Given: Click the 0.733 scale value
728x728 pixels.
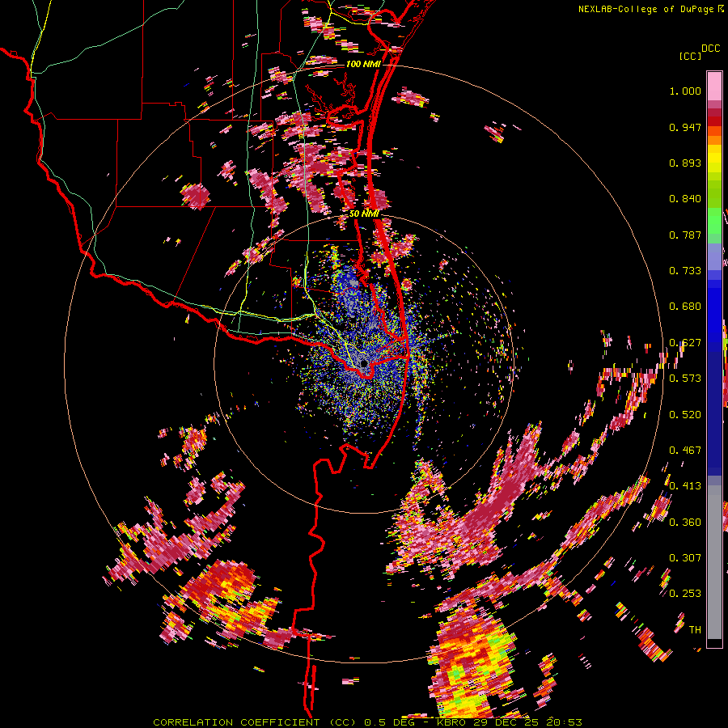Looking at the screenshot, I should click(x=685, y=271).
